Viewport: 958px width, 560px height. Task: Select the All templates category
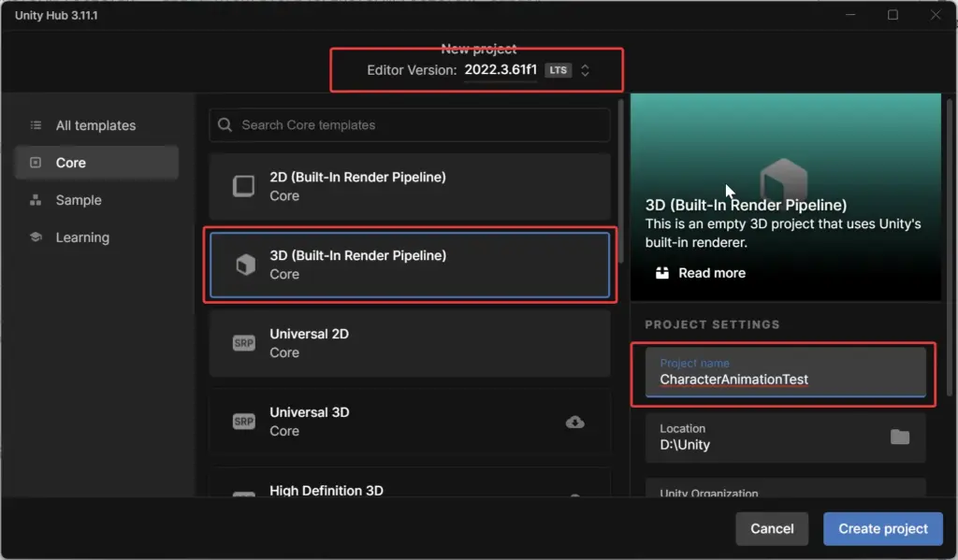pos(96,125)
